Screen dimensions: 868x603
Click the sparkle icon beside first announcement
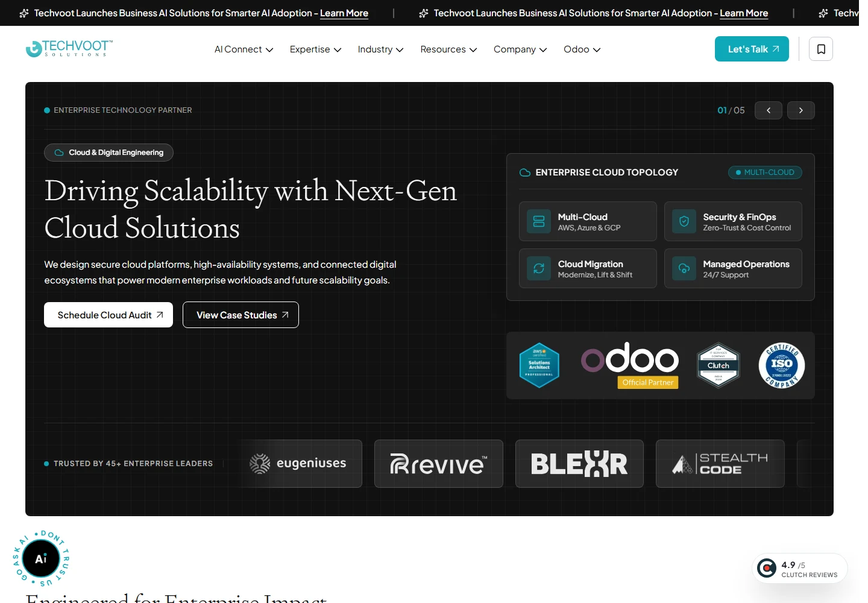pos(24,13)
